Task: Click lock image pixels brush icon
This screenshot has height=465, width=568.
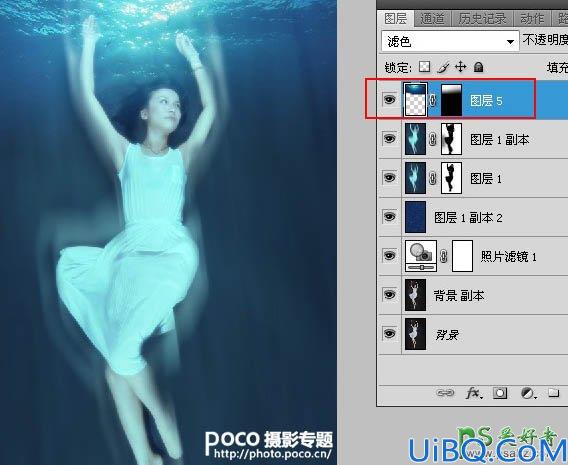Action: click(x=443, y=67)
